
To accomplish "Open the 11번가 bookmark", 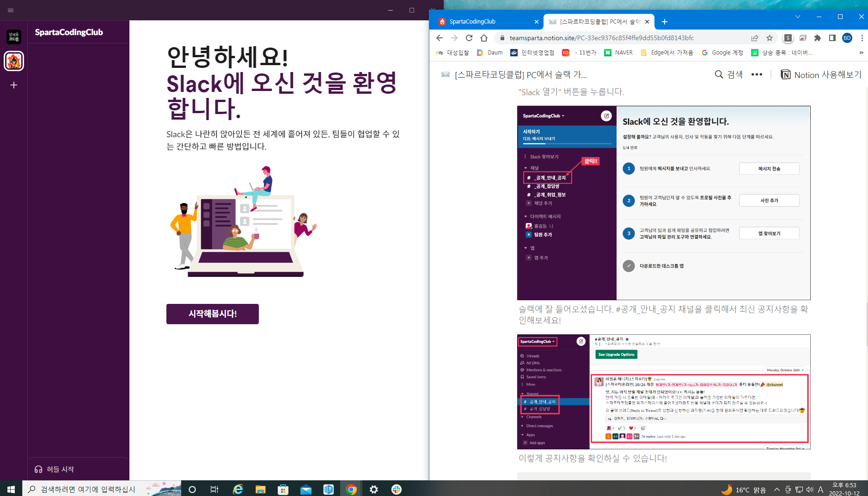I will tap(579, 53).
